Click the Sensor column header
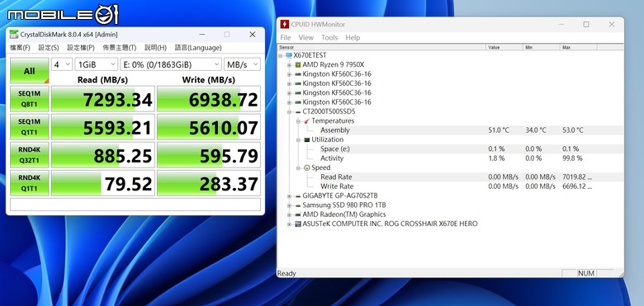This screenshot has width=644, height=306. tap(382, 47)
